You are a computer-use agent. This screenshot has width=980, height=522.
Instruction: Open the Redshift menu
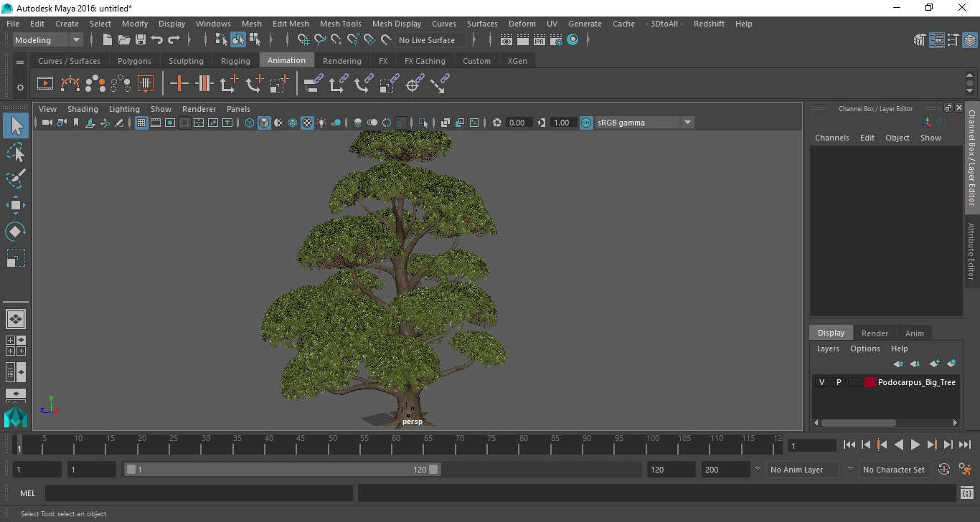click(x=709, y=24)
